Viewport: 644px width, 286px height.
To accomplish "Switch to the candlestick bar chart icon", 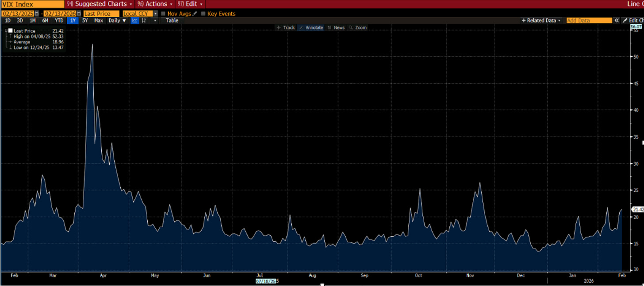I will coord(143,20).
